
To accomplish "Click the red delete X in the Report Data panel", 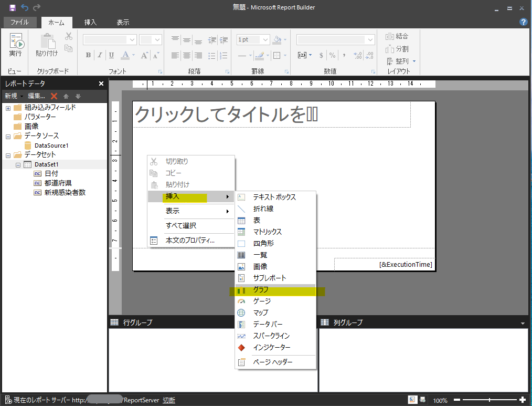I will 54,96.
